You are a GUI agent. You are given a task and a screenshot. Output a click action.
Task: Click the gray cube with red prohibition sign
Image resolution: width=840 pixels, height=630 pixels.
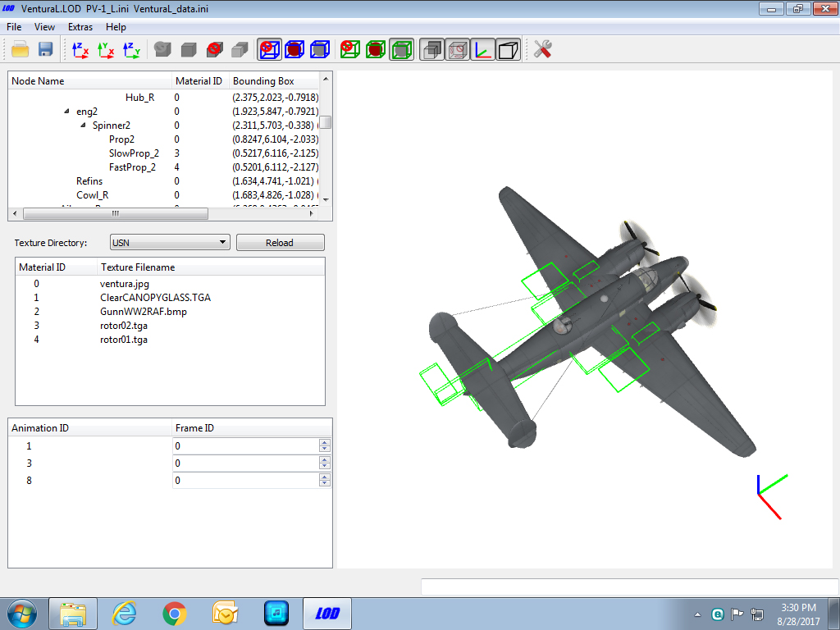point(214,50)
